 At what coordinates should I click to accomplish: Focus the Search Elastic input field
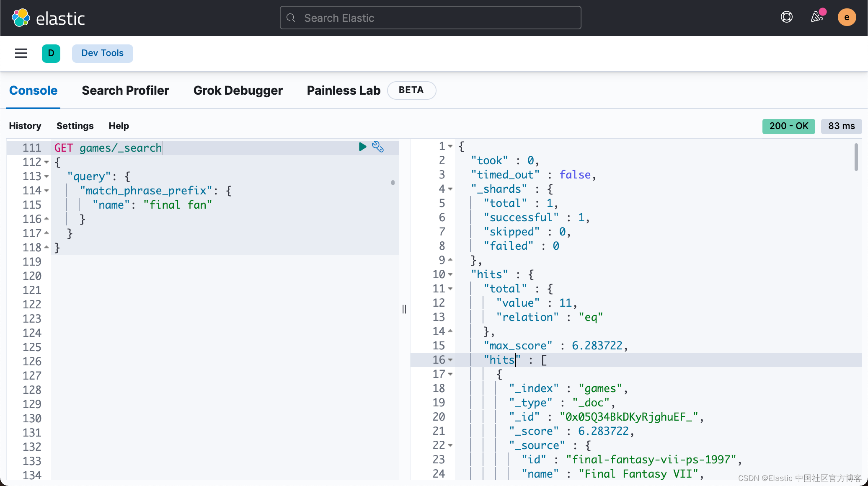click(x=431, y=18)
